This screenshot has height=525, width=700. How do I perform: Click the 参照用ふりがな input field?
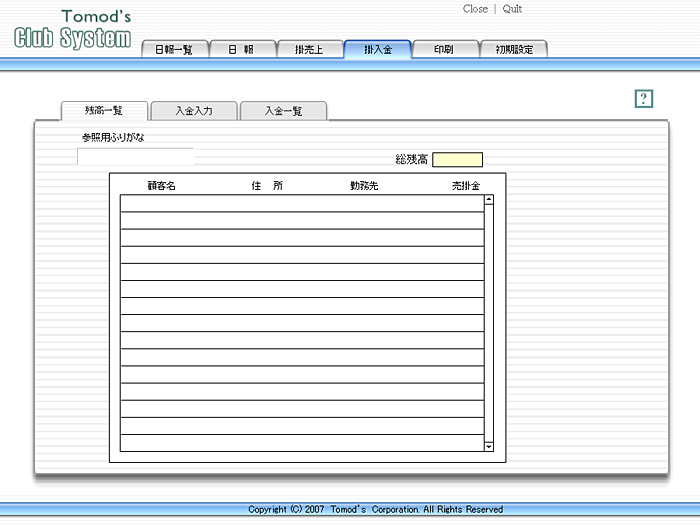[135, 156]
